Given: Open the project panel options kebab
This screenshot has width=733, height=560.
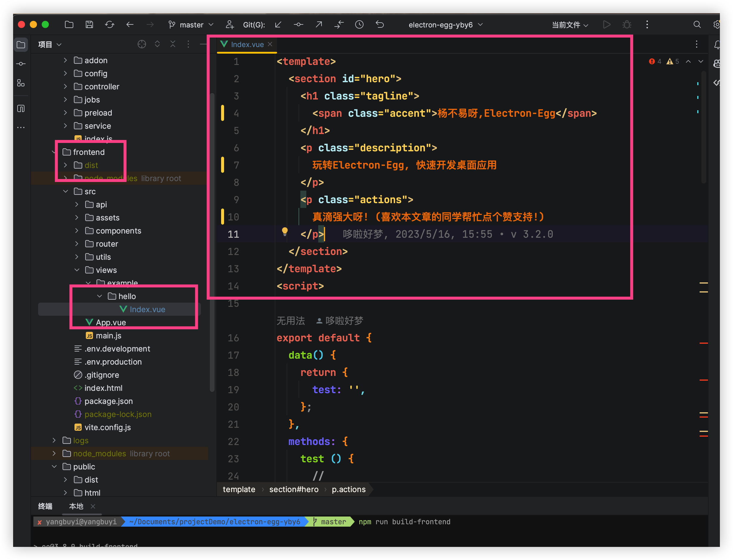Looking at the screenshot, I should click(x=188, y=44).
